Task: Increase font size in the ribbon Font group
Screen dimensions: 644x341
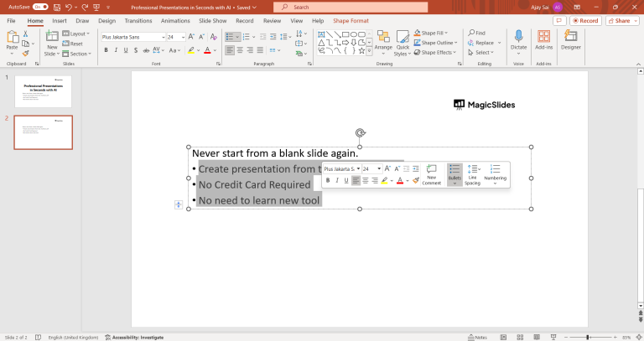Action: [x=191, y=37]
